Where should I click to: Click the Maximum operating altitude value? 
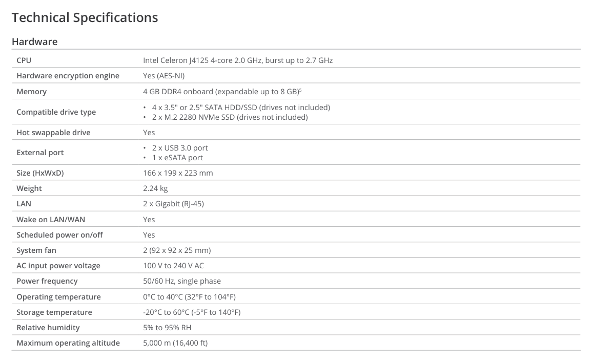pyautogui.click(x=175, y=343)
